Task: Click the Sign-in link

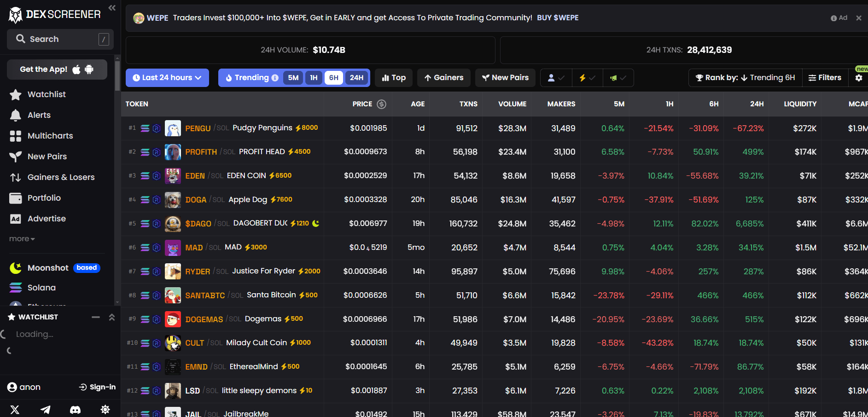Action: [98, 387]
